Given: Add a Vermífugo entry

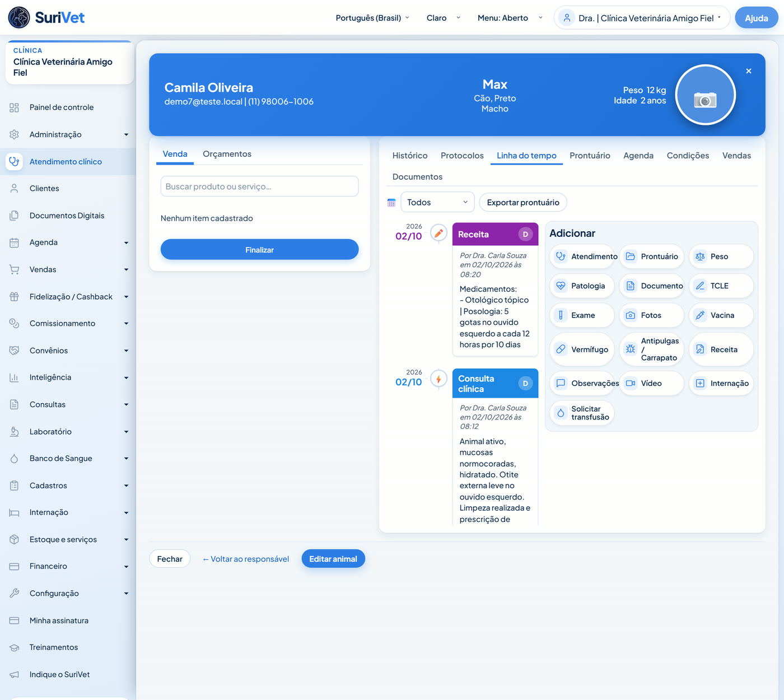Looking at the screenshot, I should click(582, 349).
